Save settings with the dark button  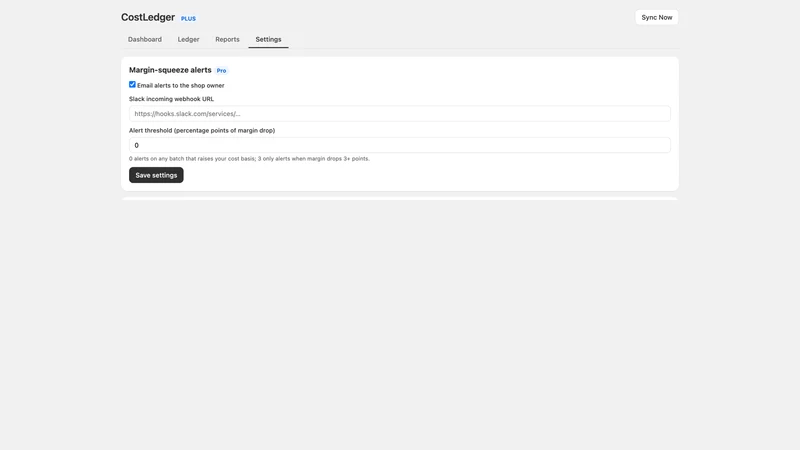pyautogui.click(x=156, y=175)
